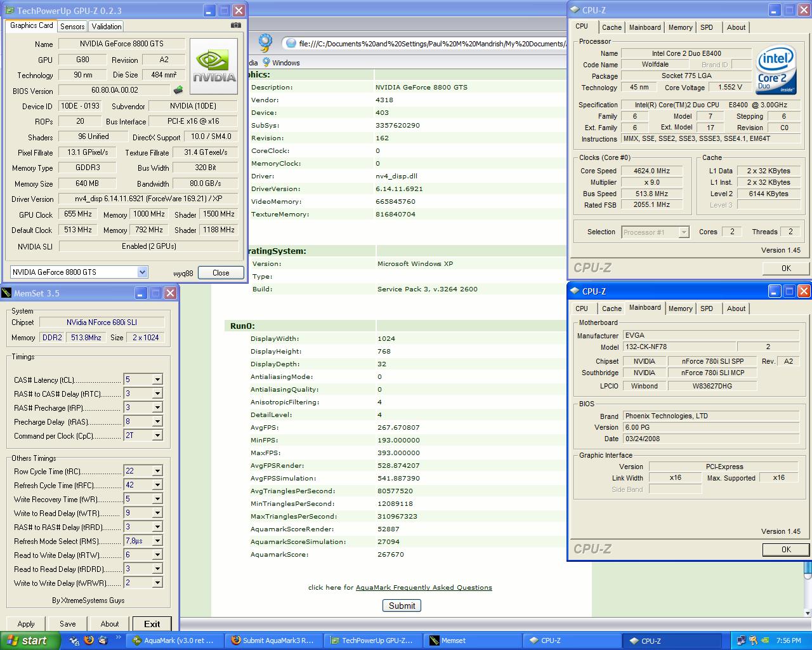Open the Write to Write Delay (tWRWR) dropdown

[157, 583]
